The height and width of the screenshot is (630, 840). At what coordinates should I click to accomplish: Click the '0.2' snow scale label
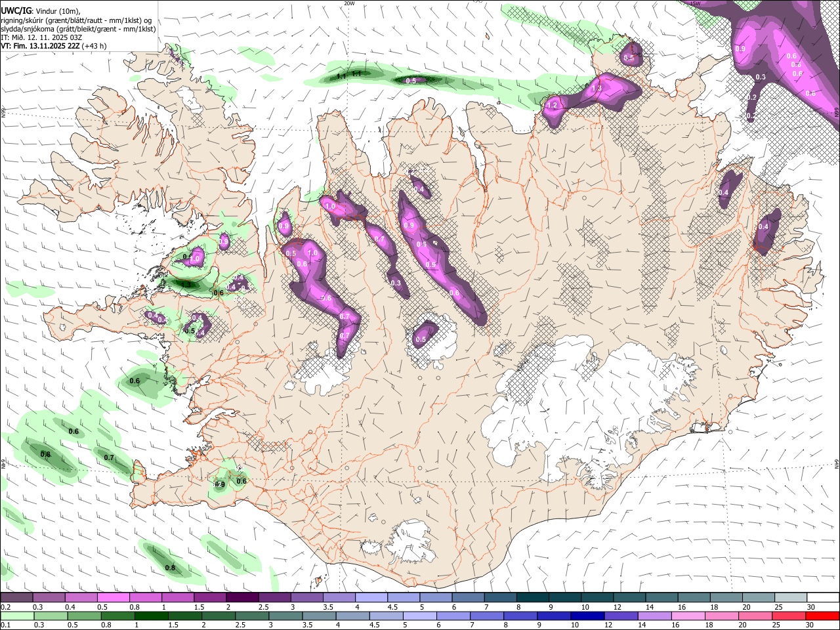(x=5, y=607)
